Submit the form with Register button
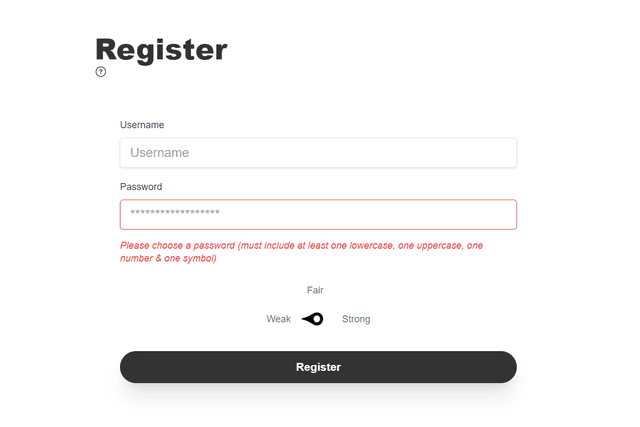The image size is (640, 427). [318, 367]
